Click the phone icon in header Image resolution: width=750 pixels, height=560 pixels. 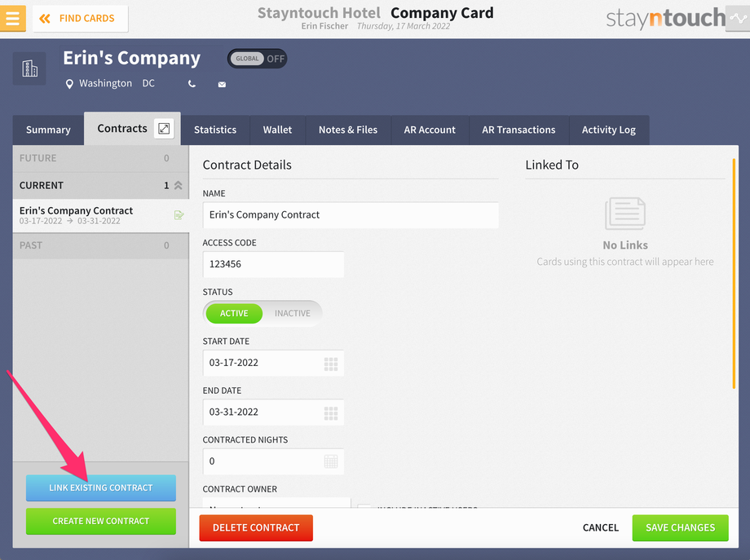(x=192, y=84)
